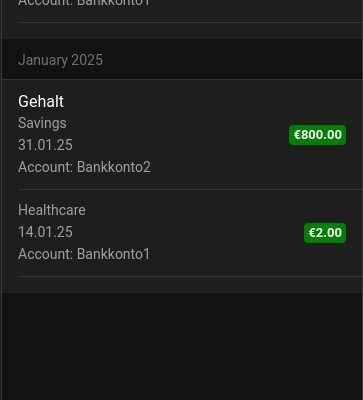Viewport: 363px width, 400px height.
Task: Click the divider line above January 2025
Action: click(190, 22)
